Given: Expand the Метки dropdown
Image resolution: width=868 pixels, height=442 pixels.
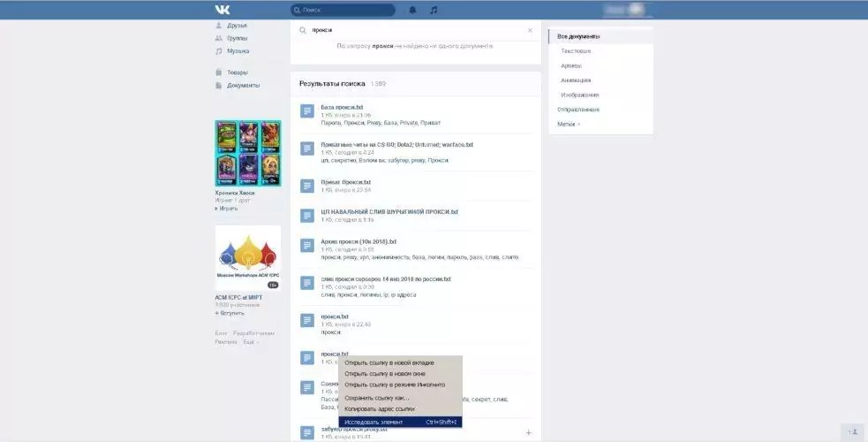Looking at the screenshot, I should point(569,125).
